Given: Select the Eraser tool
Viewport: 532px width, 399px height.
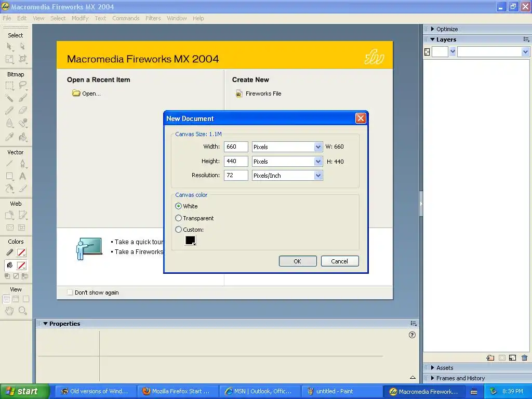Looking at the screenshot, I should coord(22,111).
